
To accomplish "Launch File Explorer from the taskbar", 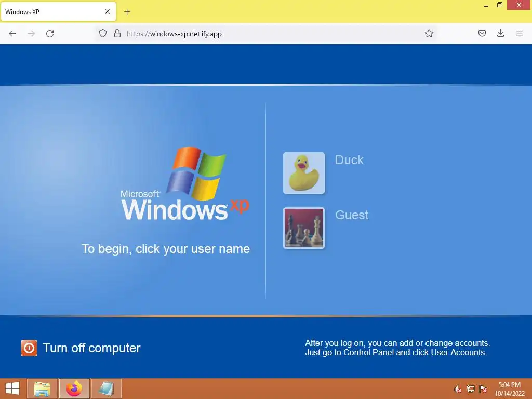I will click(x=42, y=389).
